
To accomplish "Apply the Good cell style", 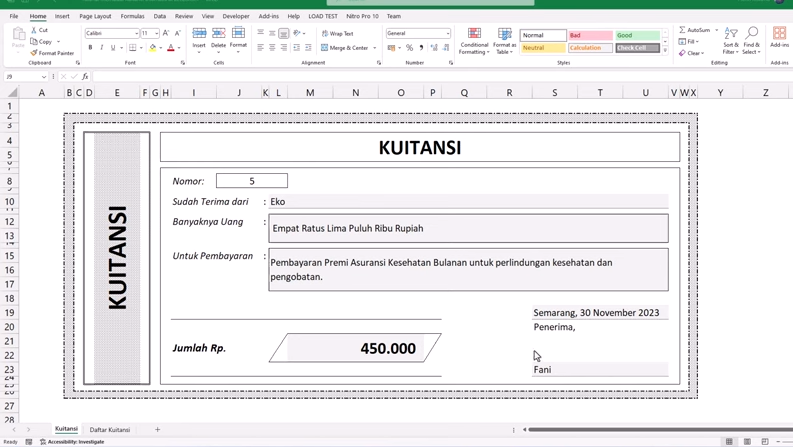I will [637, 35].
